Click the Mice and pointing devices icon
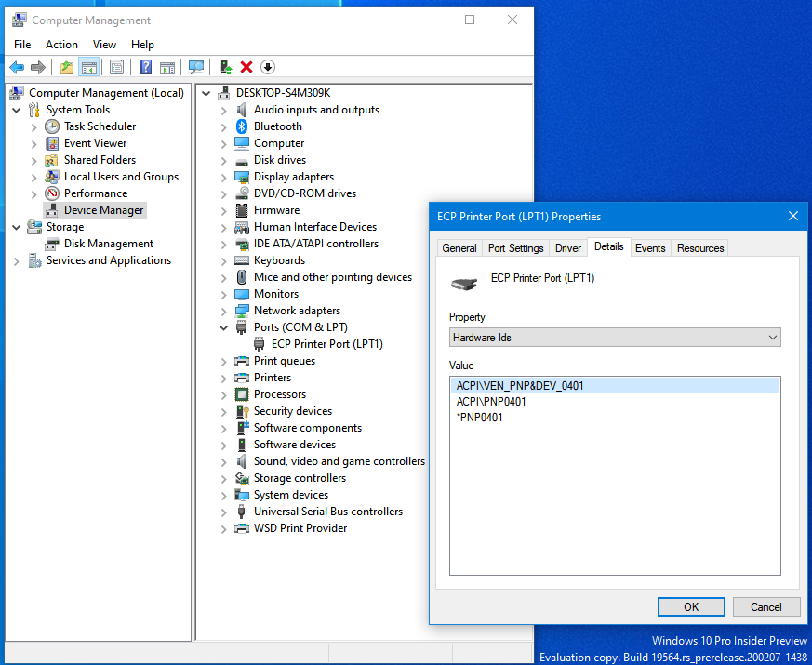The width and height of the screenshot is (812, 665). point(242,277)
